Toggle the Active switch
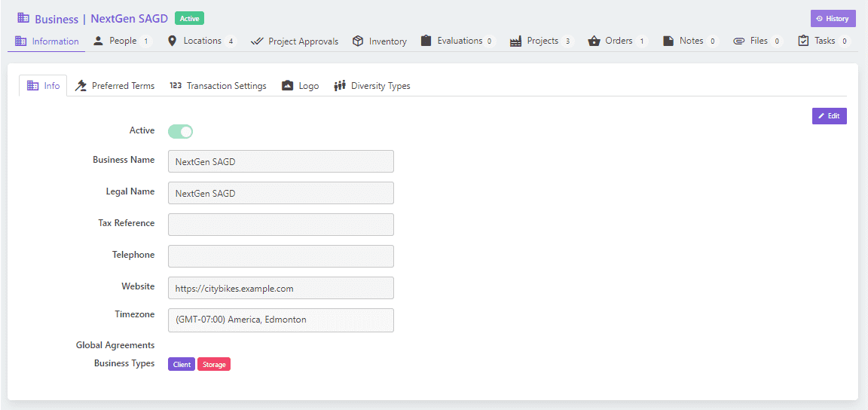 [181, 131]
